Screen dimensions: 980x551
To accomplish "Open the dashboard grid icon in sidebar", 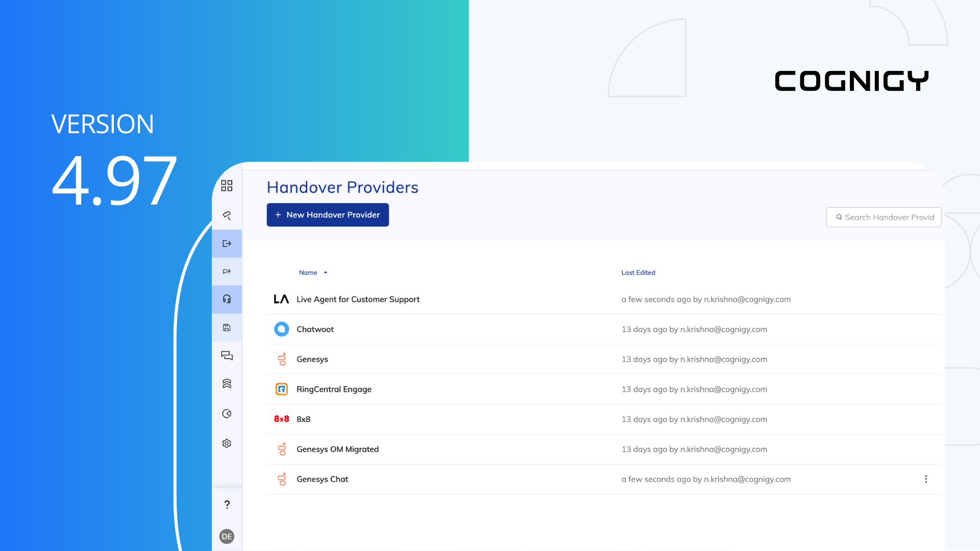I will point(227,186).
